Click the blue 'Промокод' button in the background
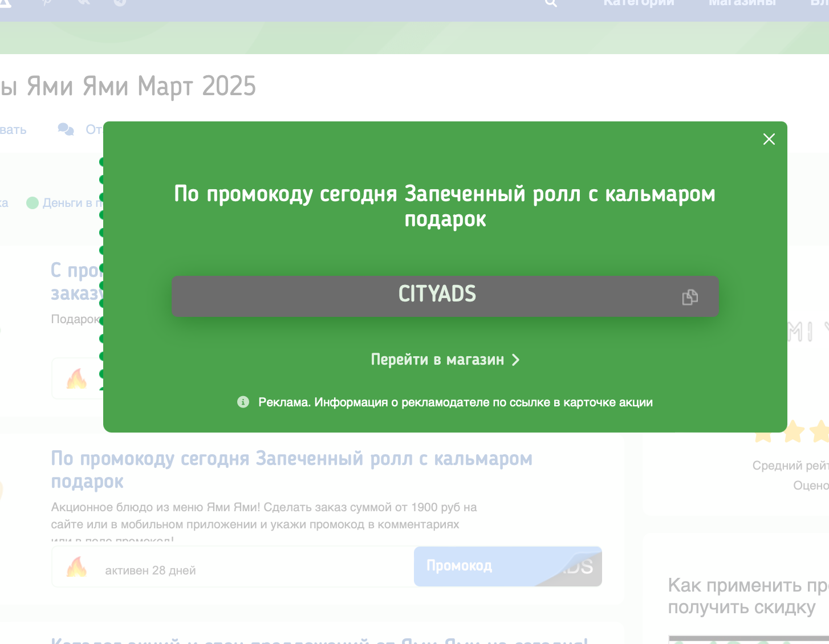The width and height of the screenshot is (829, 644). [507, 566]
